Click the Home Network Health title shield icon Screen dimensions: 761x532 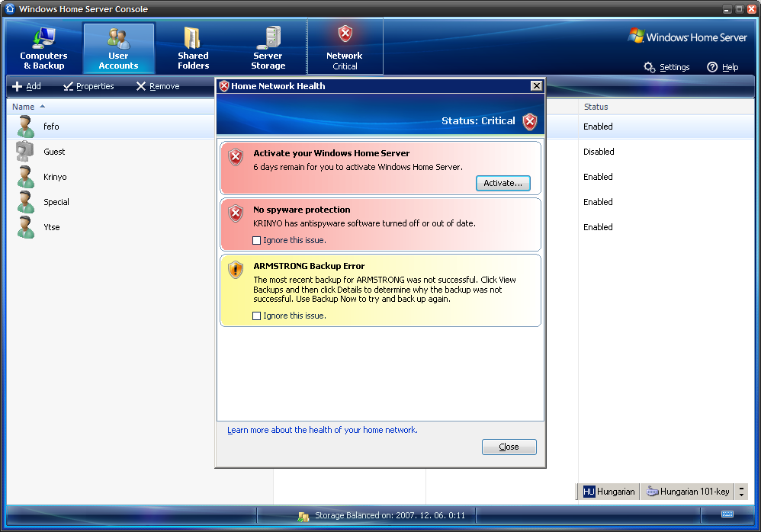click(223, 86)
